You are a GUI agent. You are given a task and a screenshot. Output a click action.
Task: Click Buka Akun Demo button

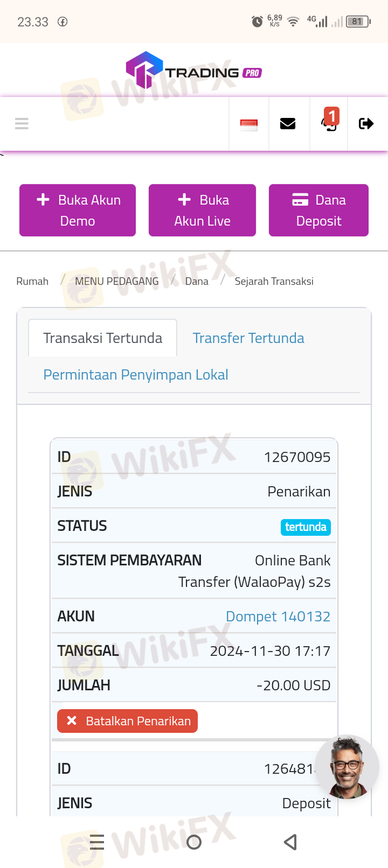coord(78,211)
